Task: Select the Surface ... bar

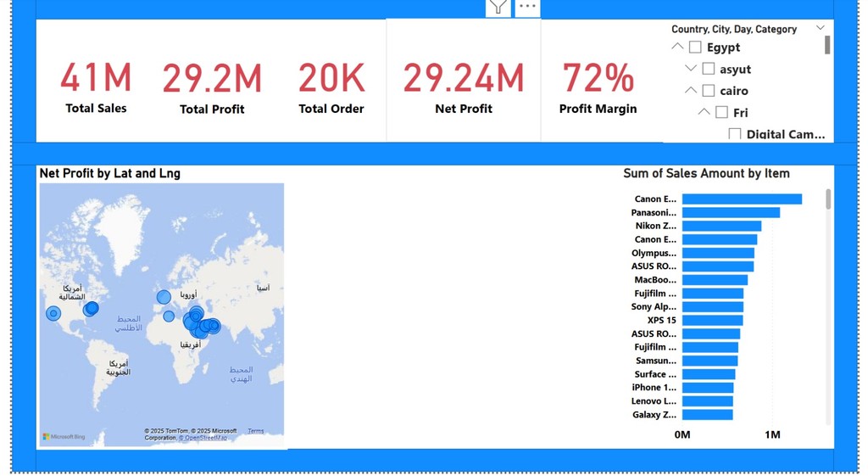Action: point(709,374)
